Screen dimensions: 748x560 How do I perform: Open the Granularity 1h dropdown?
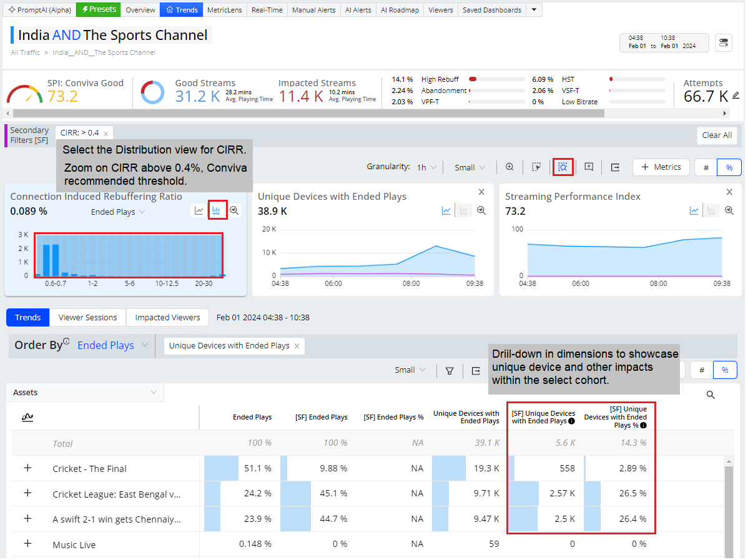coord(426,167)
